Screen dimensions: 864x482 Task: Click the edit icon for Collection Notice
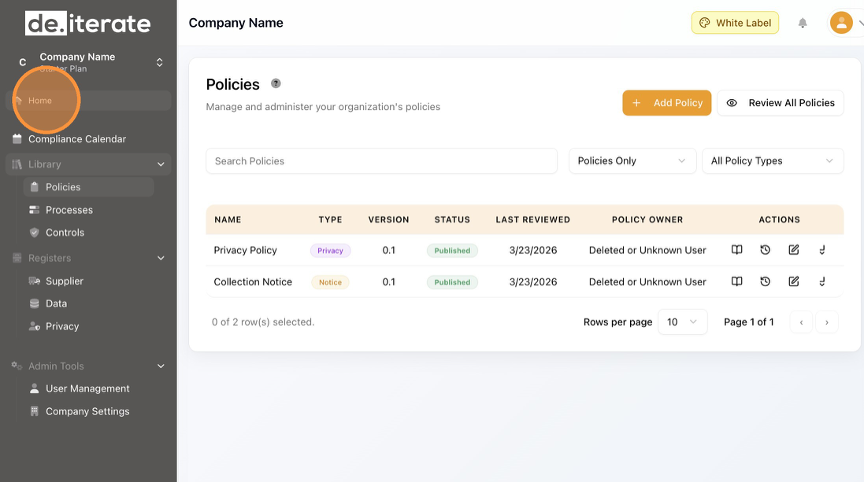coord(794,282)
